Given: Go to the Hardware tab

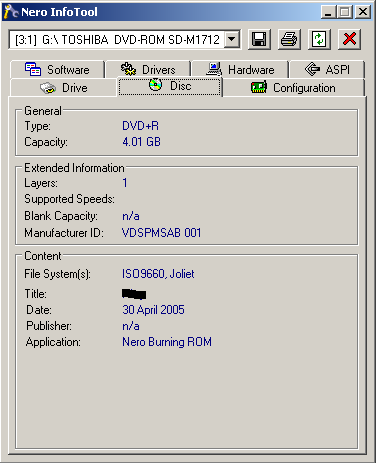Looking at the screenshot, I should pyautogui.click(x=240, y=70).
